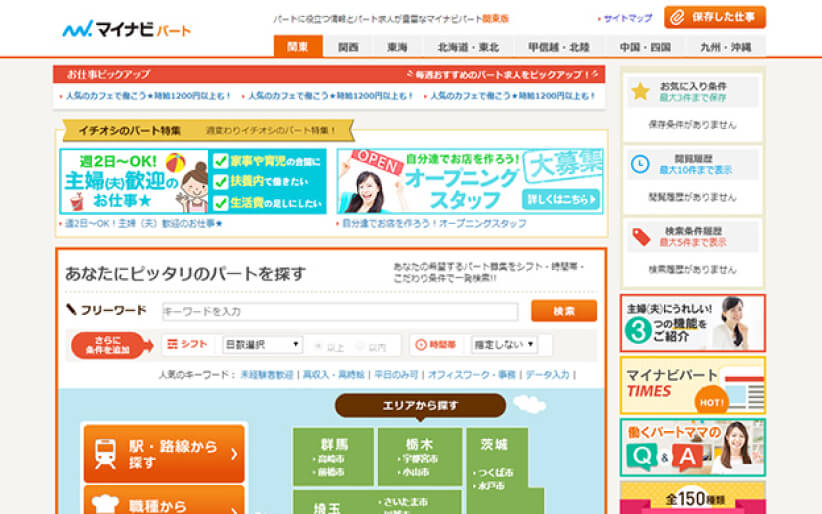Open the 日数選択 dropdown

[263, 345]
